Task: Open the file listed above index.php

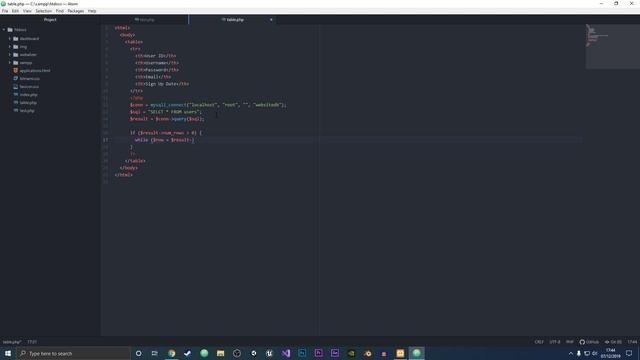Action: [29, 87]
